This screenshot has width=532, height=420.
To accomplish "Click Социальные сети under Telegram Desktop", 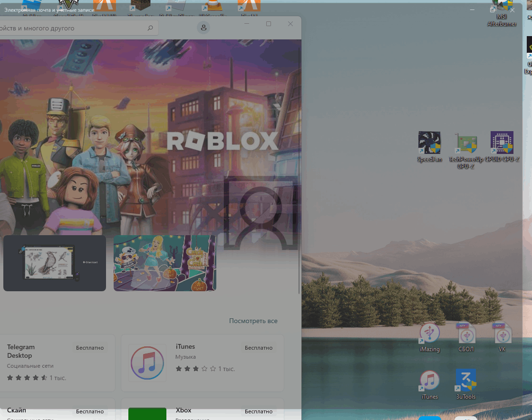I will (x=30, y=366).
